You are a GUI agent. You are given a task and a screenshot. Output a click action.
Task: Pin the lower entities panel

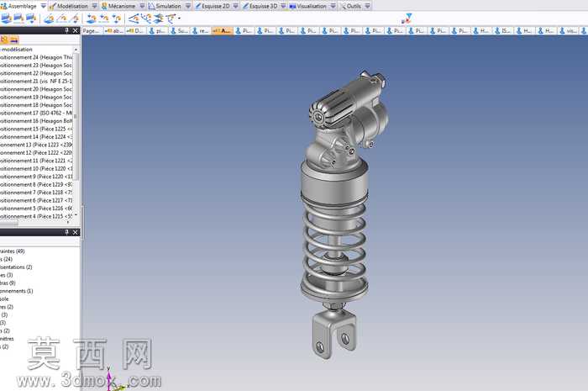pyautogui.click(x=66, y=232)
